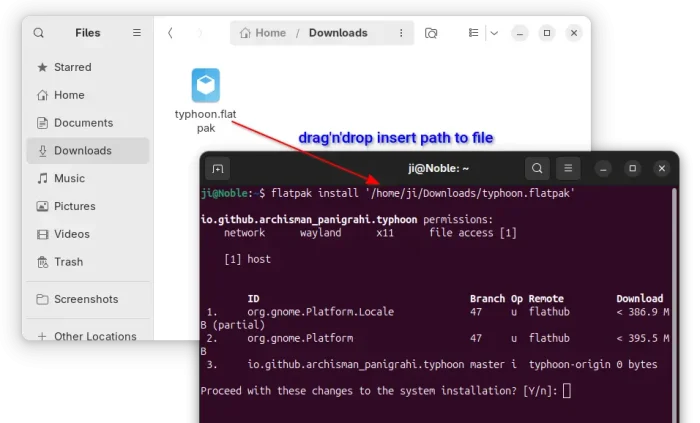700x423 pixels.
Task: Open the terminal hamburger menu
Action: pyautogui.click(x=568, y=169)
